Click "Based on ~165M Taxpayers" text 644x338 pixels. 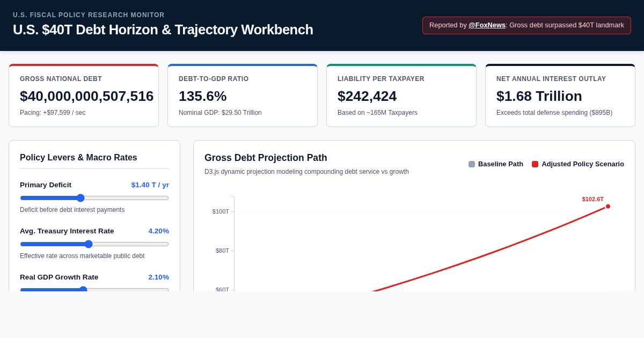coord(377,113)
